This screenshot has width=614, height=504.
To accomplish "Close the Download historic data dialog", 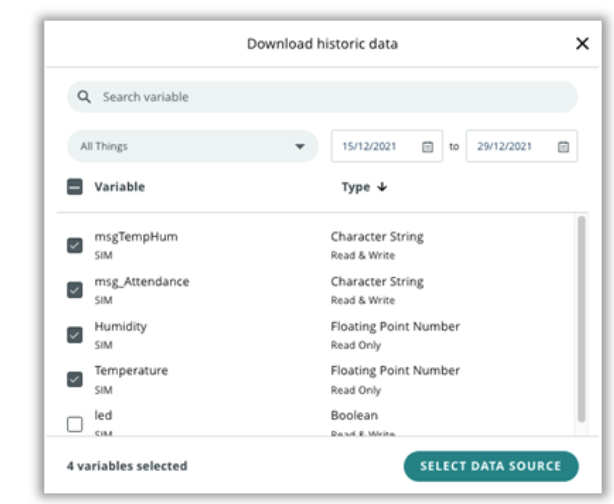I will (x=582, y=44).
